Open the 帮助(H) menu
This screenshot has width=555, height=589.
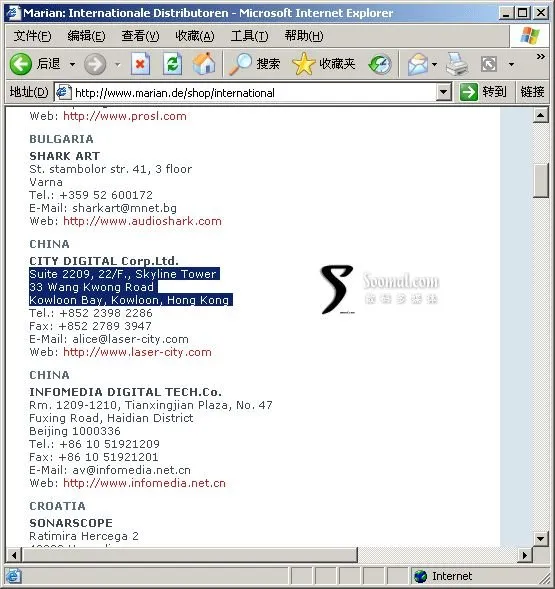coord(304,36)
